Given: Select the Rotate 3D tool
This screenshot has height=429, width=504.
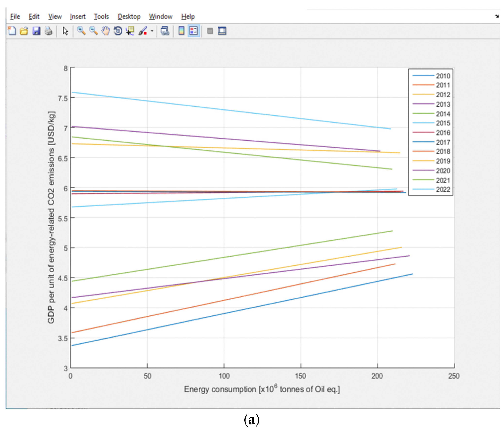Looking at the screenshot, I should tap(118, 31).
